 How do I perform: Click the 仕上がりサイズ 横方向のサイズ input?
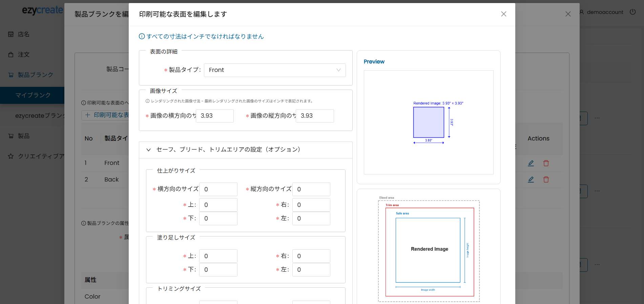point(218,189)
